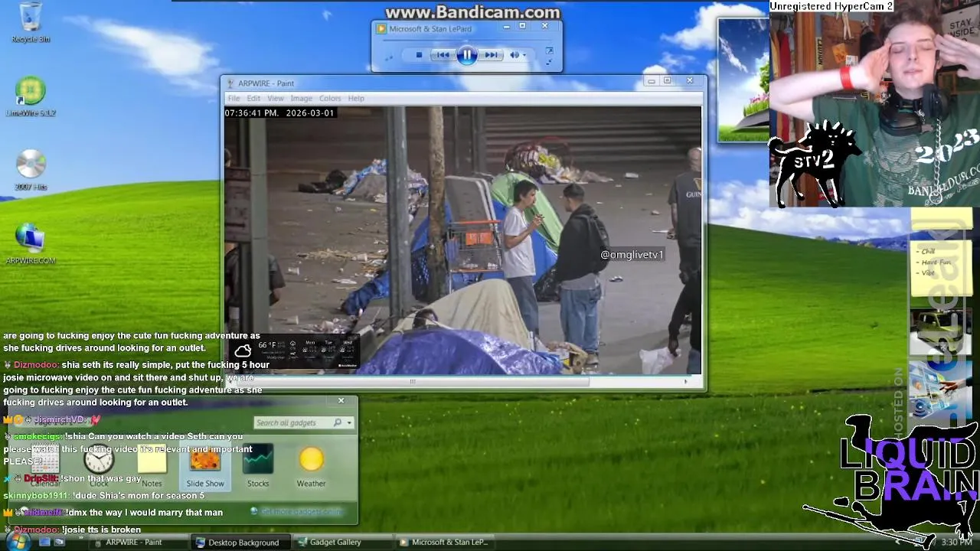Viewport: 980px width, 551px height.
Task: Open the 2007 Hits disc icon
Action: [31, 170]
